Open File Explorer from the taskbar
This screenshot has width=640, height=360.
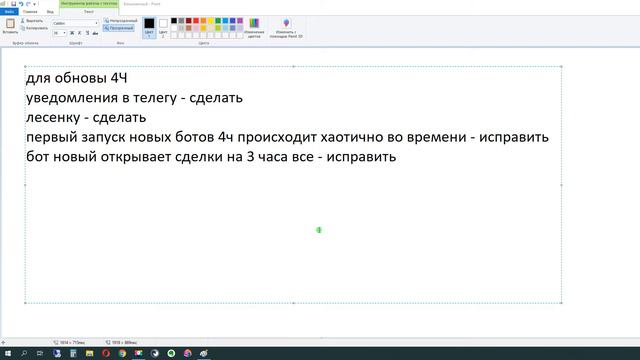point(89,353)
